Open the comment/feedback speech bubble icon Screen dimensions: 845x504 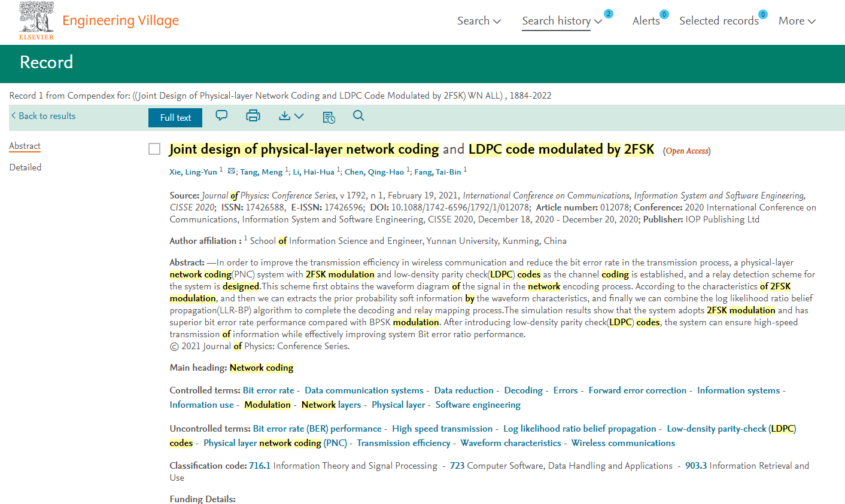coord(222,116)
